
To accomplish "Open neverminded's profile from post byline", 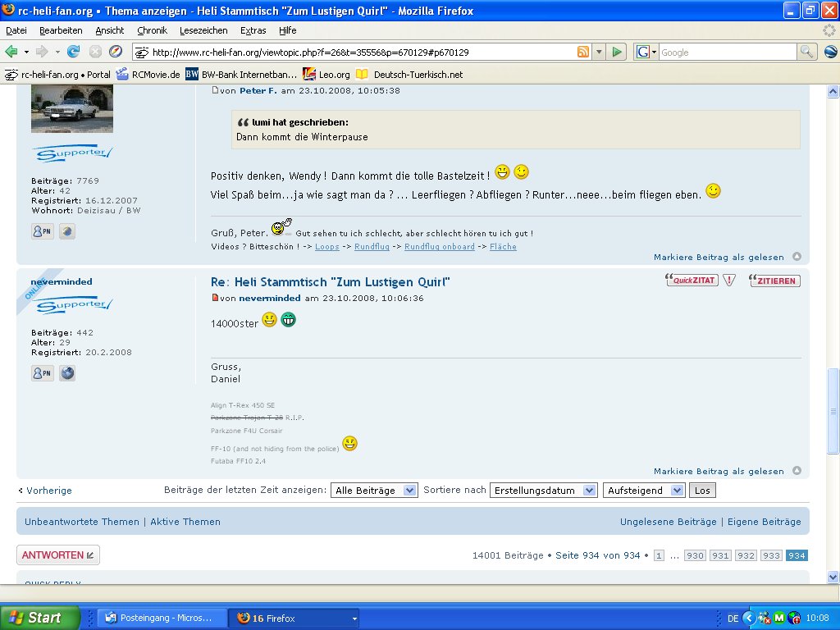I will click(269, 298).
